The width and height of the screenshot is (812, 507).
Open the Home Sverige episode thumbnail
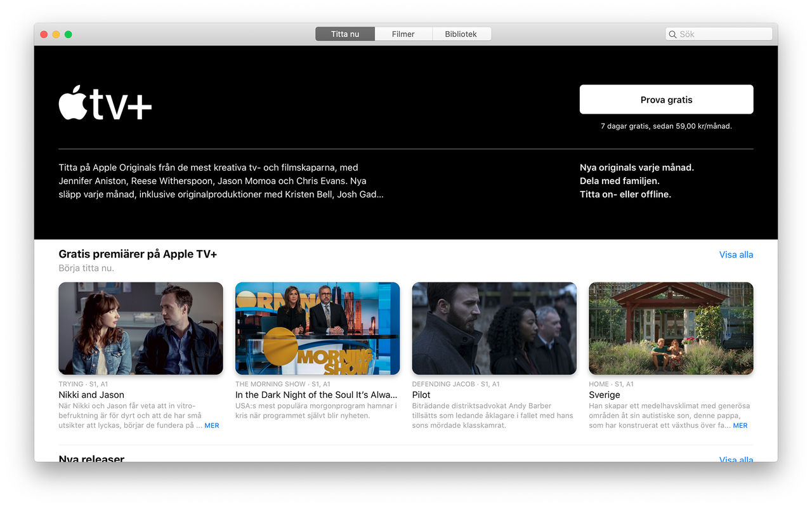pos(671,328)
